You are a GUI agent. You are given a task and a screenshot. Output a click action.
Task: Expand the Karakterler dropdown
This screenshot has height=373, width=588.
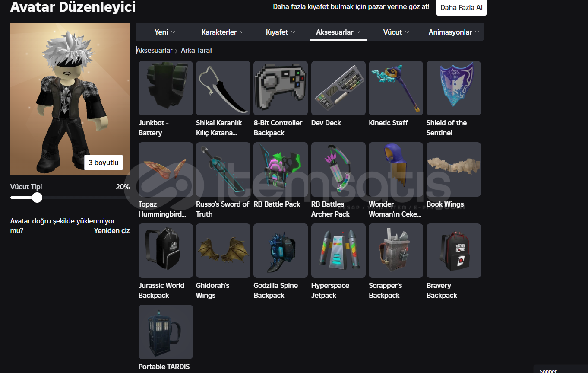point(223,32)
